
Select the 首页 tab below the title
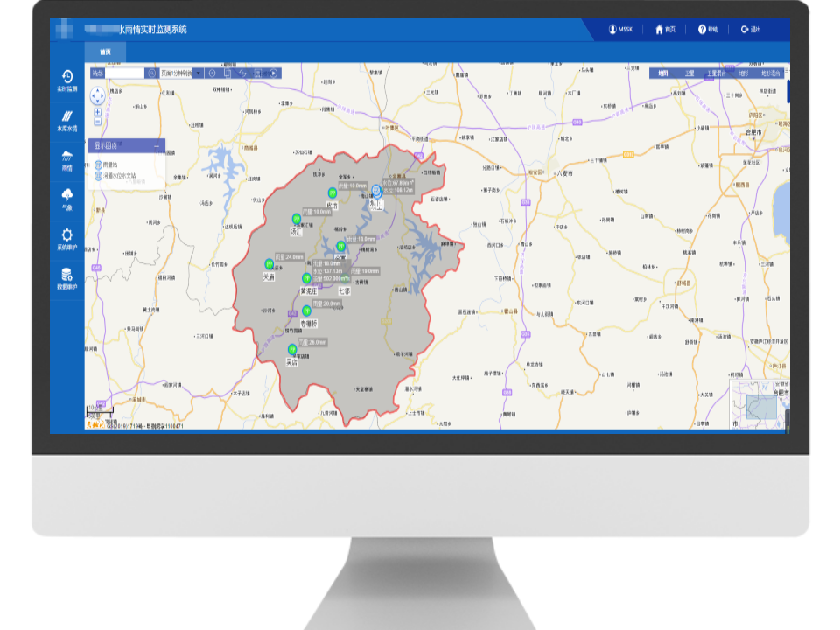[105, 52]
